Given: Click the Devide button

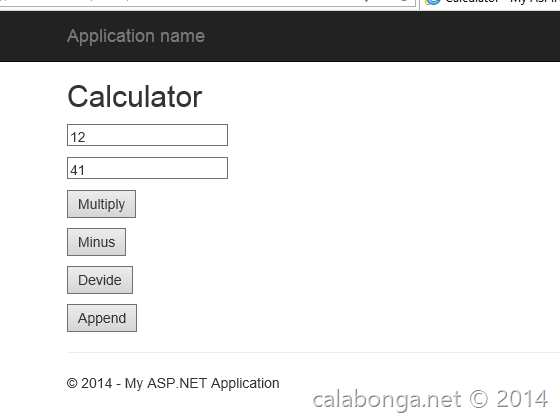Looking at the screenshot, I should point(100,280).
